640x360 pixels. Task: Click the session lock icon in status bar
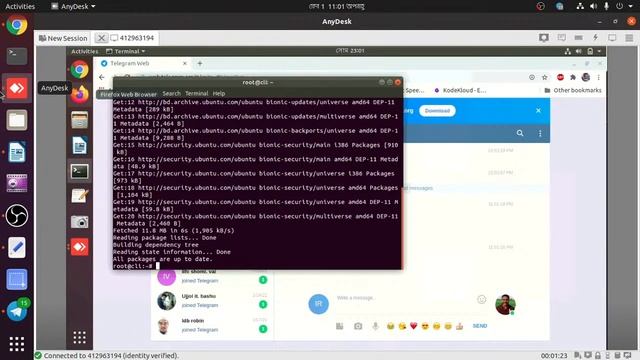[598, 356]
